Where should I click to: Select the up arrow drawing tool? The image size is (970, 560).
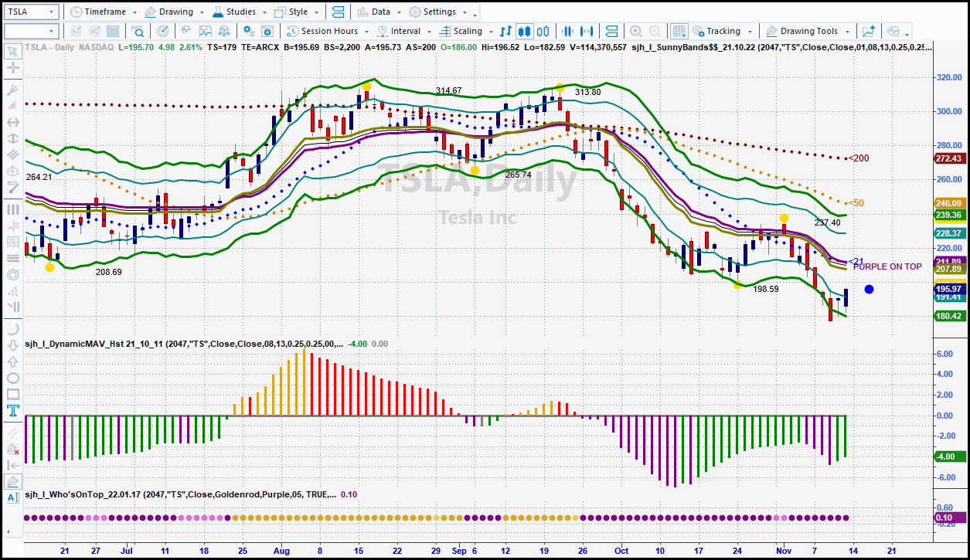click(12, 362)
